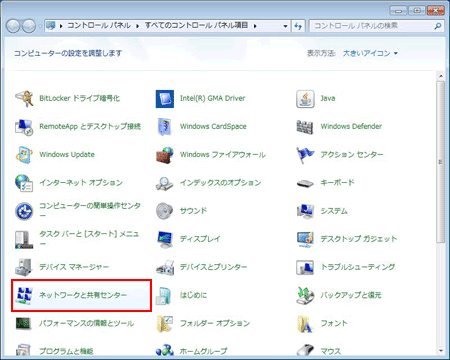Open the アクション センター flag icon
450x360 pixels.
[x=305, y=155]
